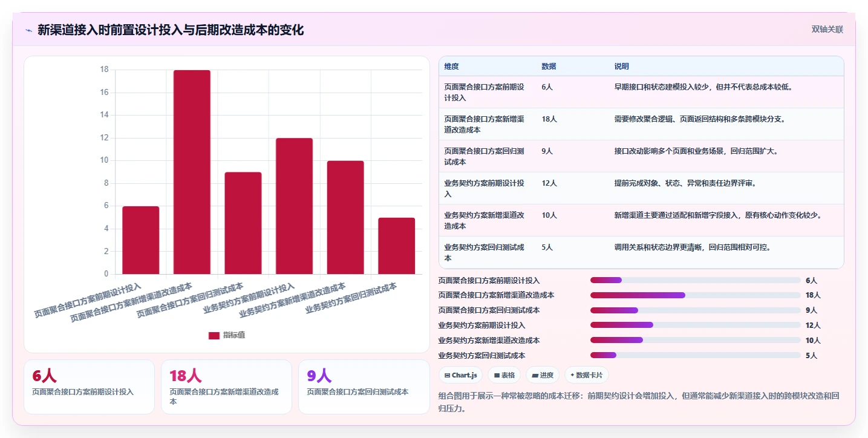
Task: Click the 业务契约方案新增渠道改造成本 bar at value 10
Action: 345,217
